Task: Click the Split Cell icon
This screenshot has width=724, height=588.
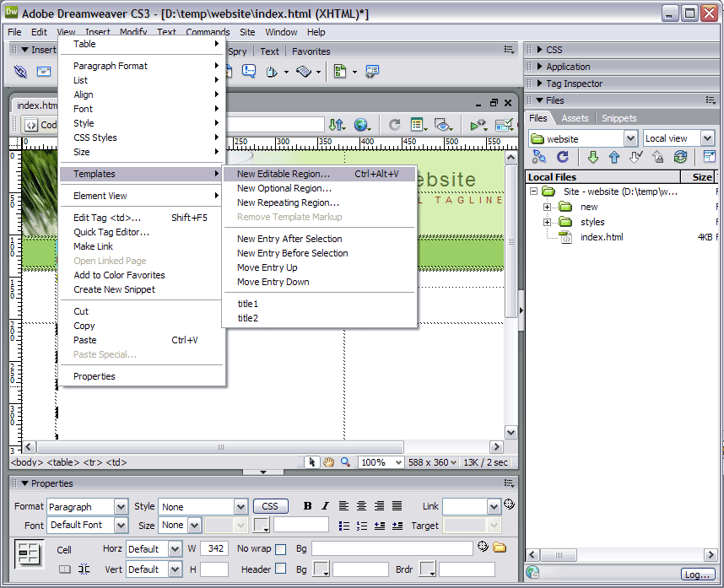Action: [84, 569]
